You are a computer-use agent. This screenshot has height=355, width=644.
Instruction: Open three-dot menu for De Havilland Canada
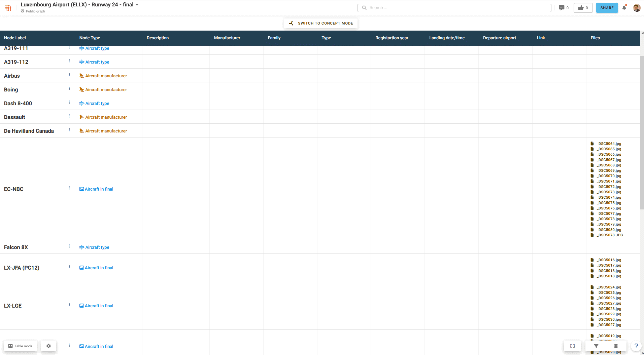coord(69,130)
